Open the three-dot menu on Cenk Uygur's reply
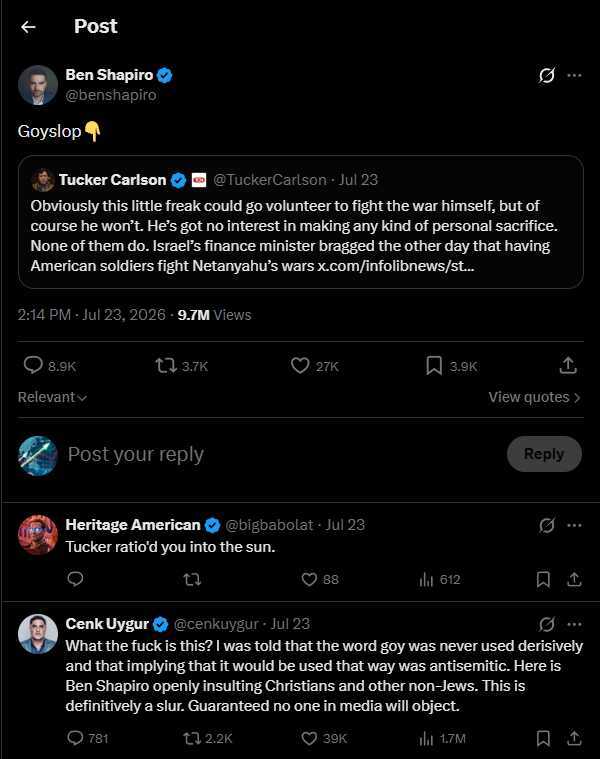600x759 pixels. coord(574,624)
